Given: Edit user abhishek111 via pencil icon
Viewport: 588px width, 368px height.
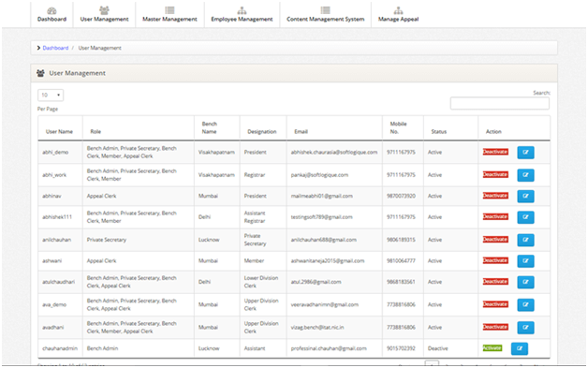Looking at the screenshot, I should point(525,217).
